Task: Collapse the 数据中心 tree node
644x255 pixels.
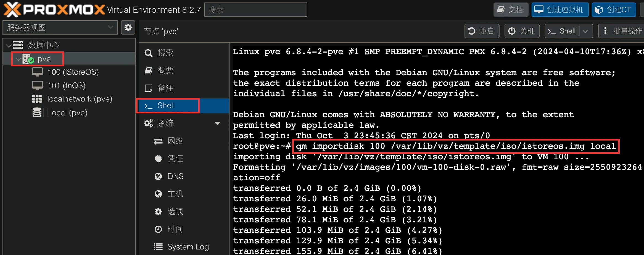Action: pyautogui.click(x=9, y=45)
